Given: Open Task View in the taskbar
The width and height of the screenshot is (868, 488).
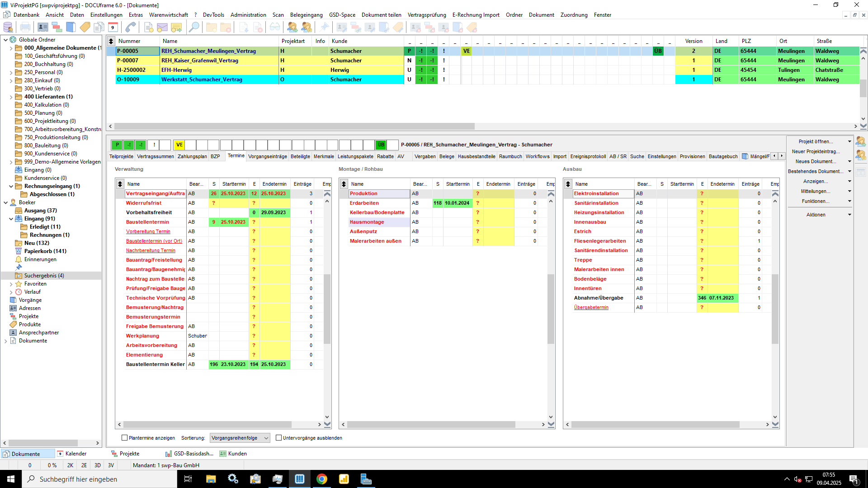Looking at the screenshot, I should coord(188,479).
